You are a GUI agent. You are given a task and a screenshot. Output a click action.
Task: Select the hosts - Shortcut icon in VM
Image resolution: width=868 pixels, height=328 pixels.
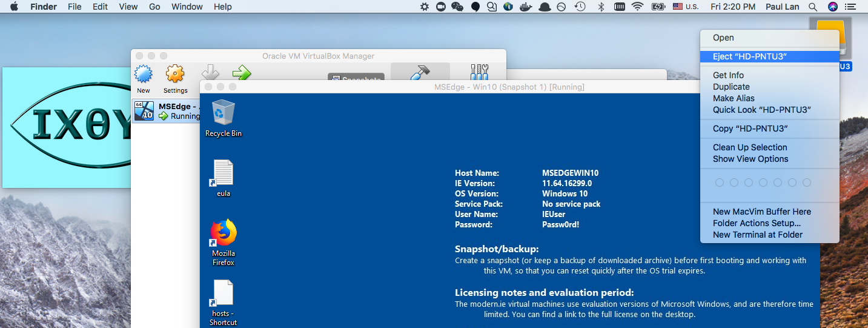[x=224, y=303]
